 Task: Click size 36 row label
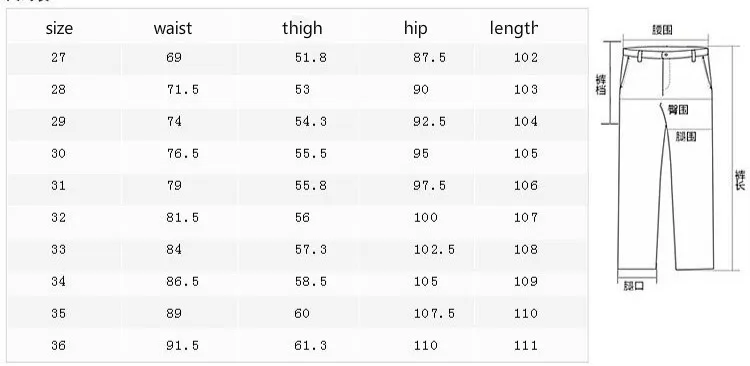pos(58,345)
